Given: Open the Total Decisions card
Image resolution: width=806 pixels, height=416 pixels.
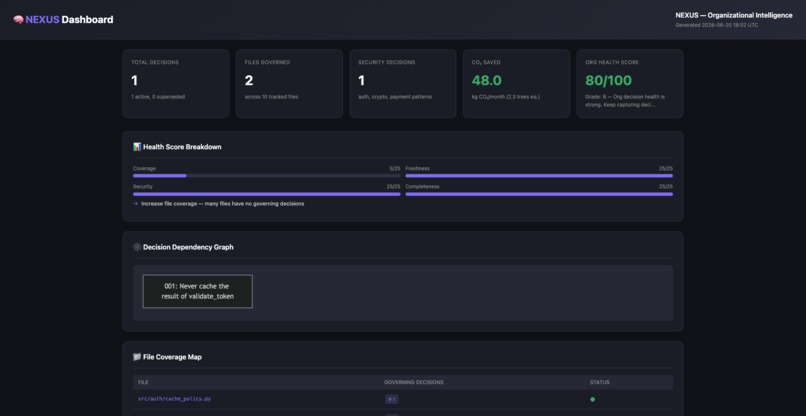Looking at the screenshot, I should coord(176,83).
